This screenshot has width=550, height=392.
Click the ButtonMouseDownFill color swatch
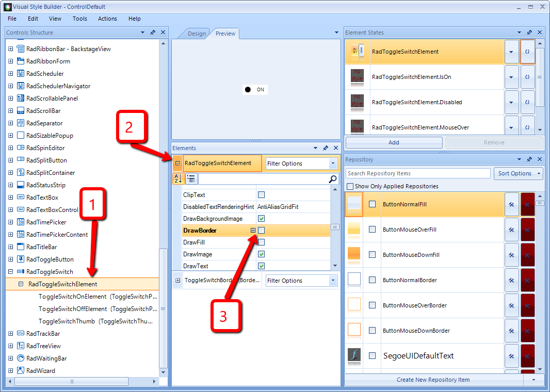click(x=354, y=255)
